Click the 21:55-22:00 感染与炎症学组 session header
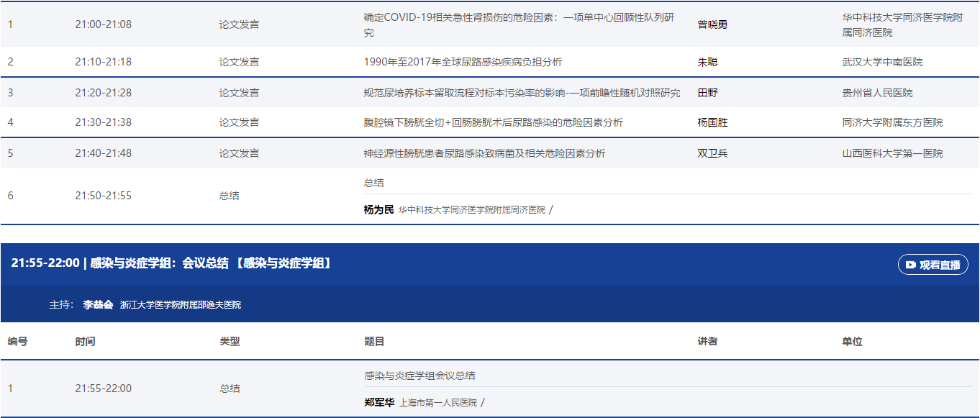 click(171, 263)
